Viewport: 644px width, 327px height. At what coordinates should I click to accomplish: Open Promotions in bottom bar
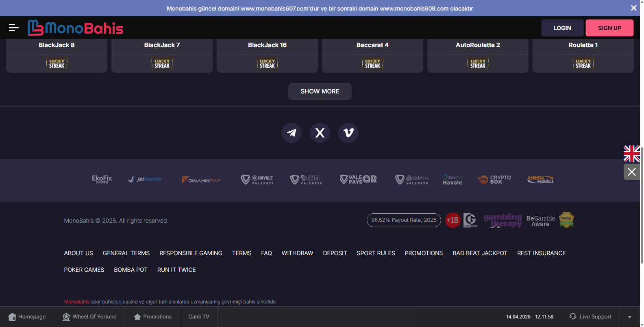pos(152,317)
